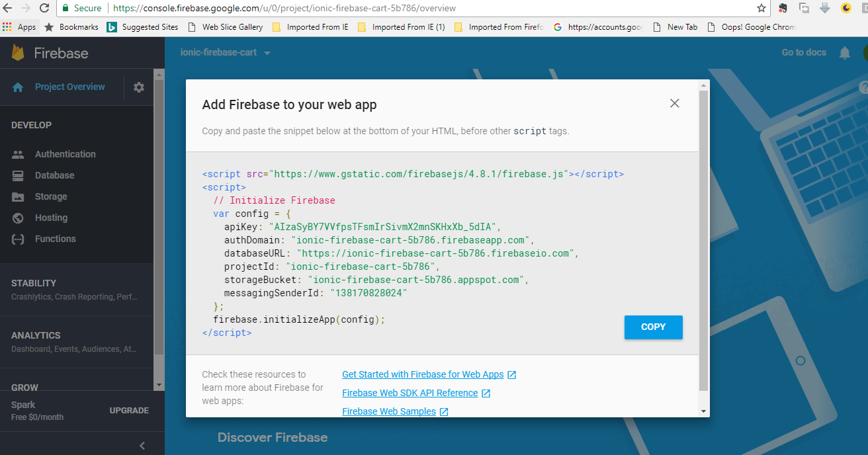Image resolution: width=868 pixels, height=455 pixels.
Task: Click the browser forward arrow
Action: 26,9
